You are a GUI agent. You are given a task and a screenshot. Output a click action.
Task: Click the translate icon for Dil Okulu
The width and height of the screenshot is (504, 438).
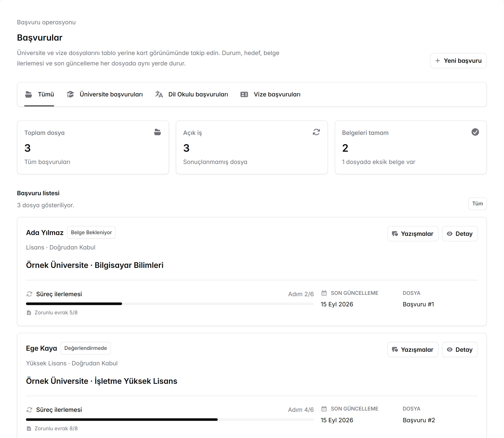(x=159, y=94)
